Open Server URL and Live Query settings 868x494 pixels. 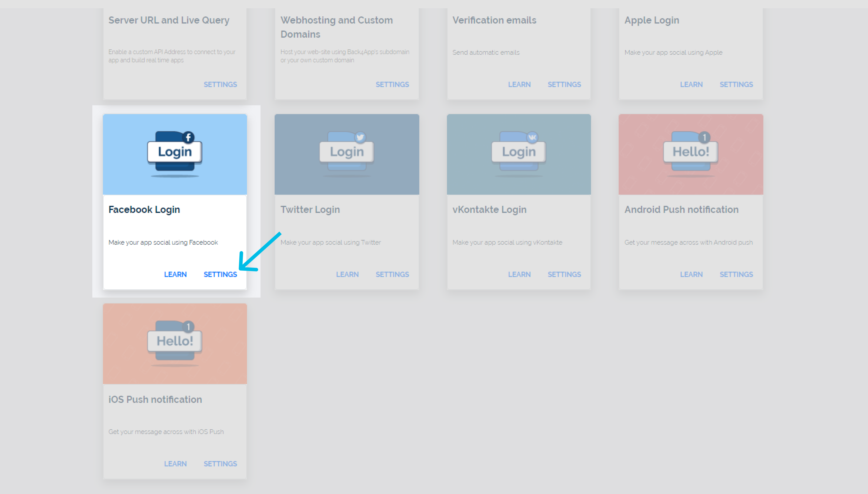(x=220, y=84)
